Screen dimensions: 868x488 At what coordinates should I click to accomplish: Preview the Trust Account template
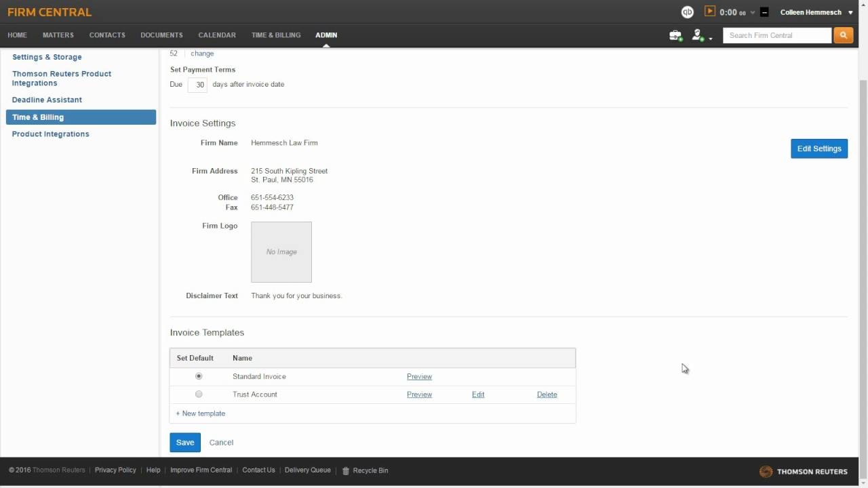[419, 394]
